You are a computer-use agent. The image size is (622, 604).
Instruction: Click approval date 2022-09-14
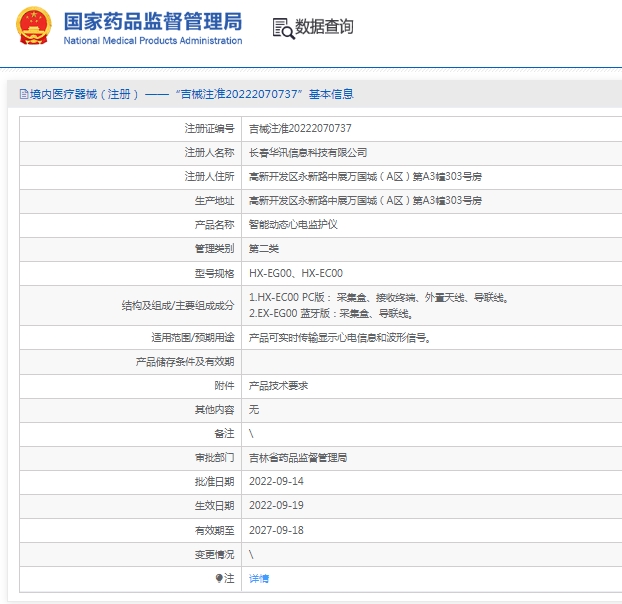point(276,481)
